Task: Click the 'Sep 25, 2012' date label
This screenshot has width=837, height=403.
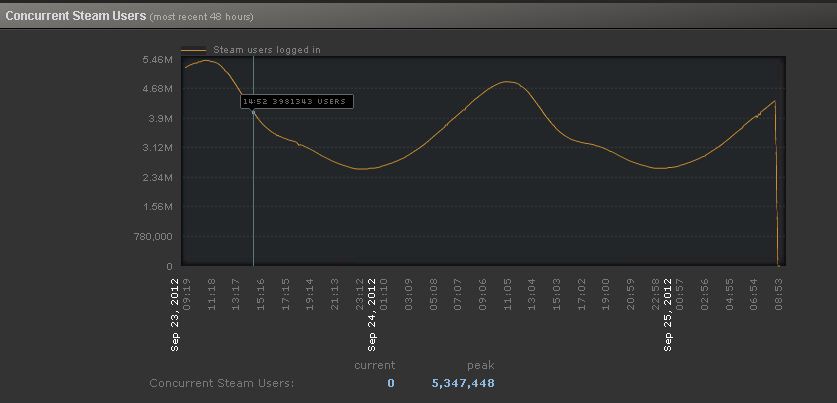Action: point(668,313)
